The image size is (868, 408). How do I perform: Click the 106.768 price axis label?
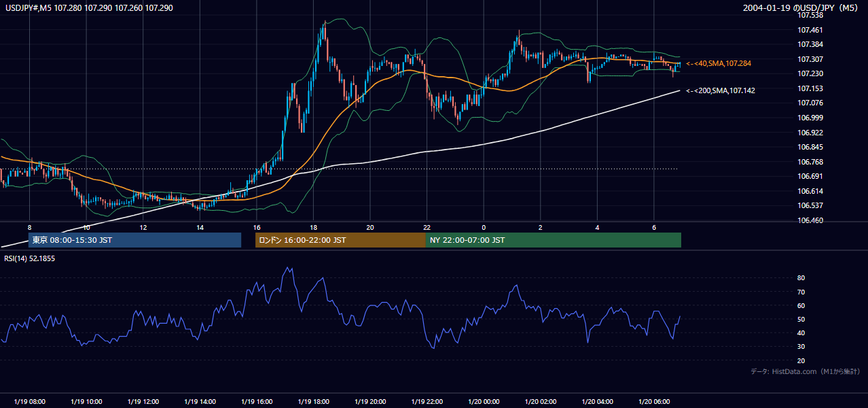point(811,162)
